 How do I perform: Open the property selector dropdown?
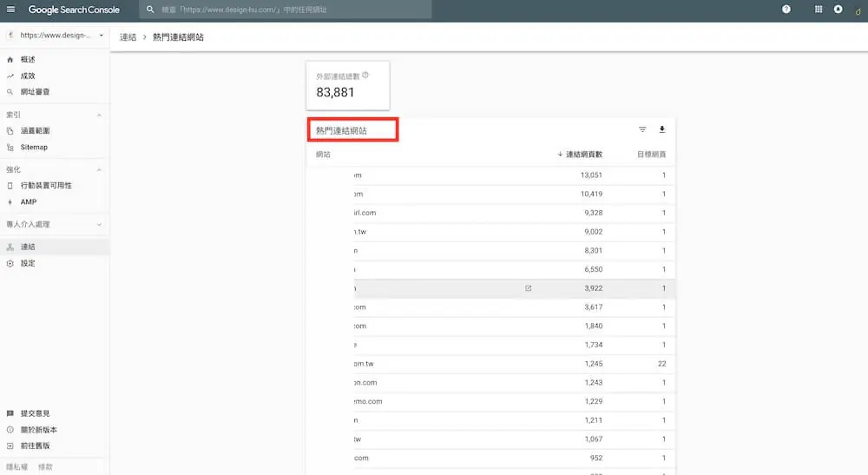click(x=55, y=35)
